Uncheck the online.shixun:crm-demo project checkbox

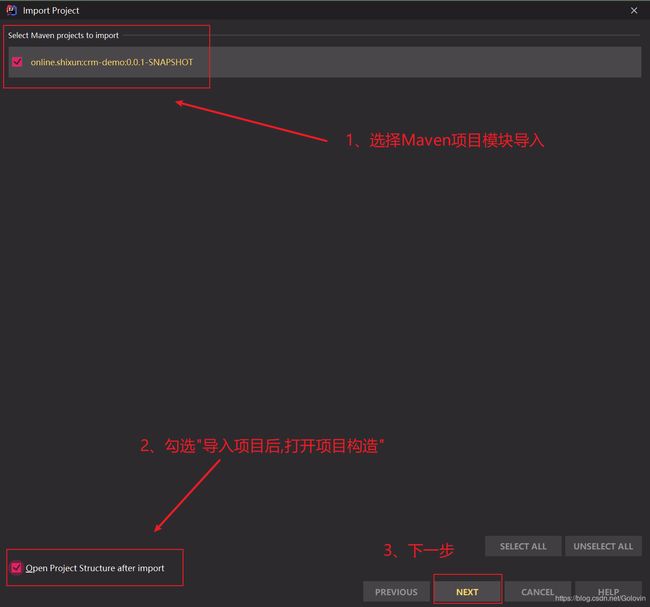click(17, 62)
